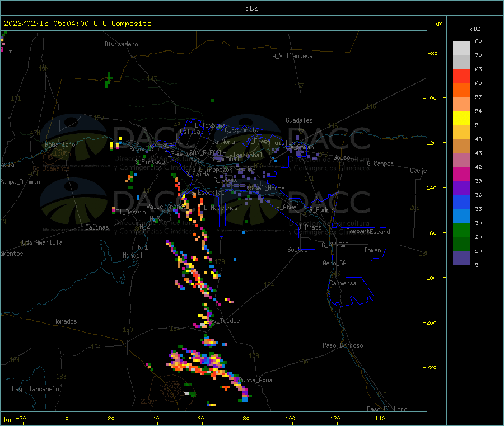Screen dimensions: 504x426
Task: Click the L_Malvinas place label
Action: (221, 208)
